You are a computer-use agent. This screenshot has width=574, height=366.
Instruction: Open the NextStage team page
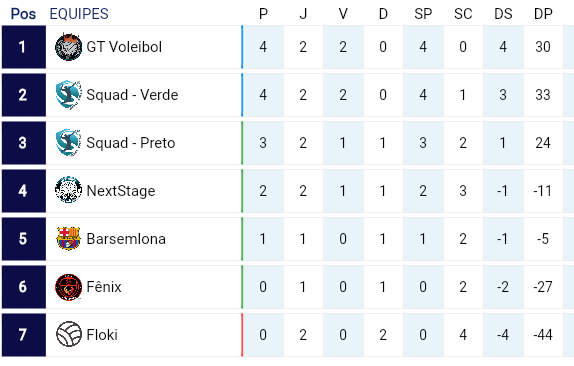coord(121,191)
